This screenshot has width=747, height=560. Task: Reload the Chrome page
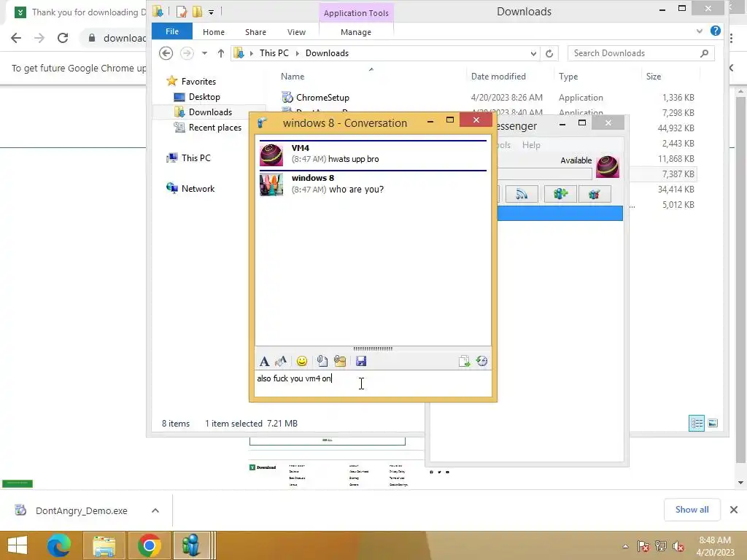(63, 38)
